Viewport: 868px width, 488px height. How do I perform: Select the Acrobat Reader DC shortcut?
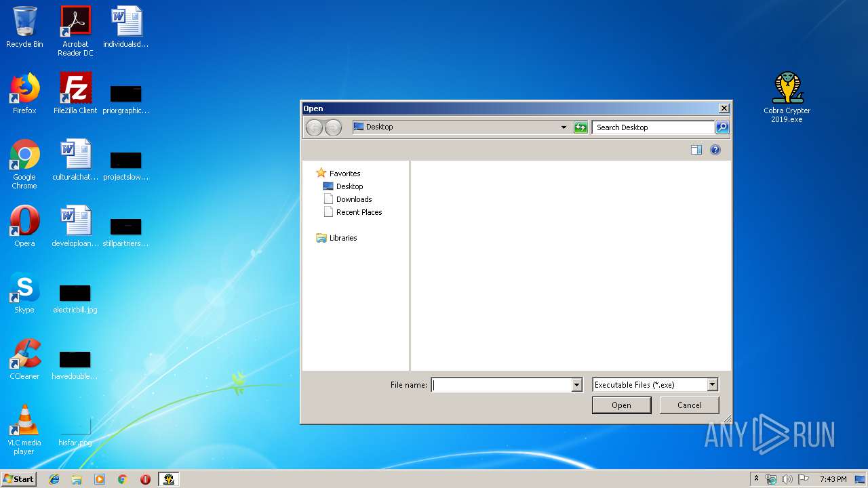[75, 31]
